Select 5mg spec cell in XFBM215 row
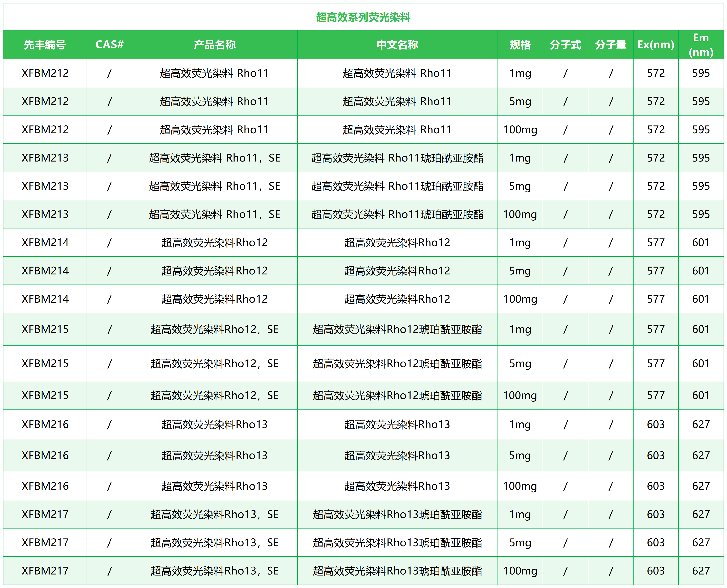Screen dimensions: 727x588 pos(520,363)
